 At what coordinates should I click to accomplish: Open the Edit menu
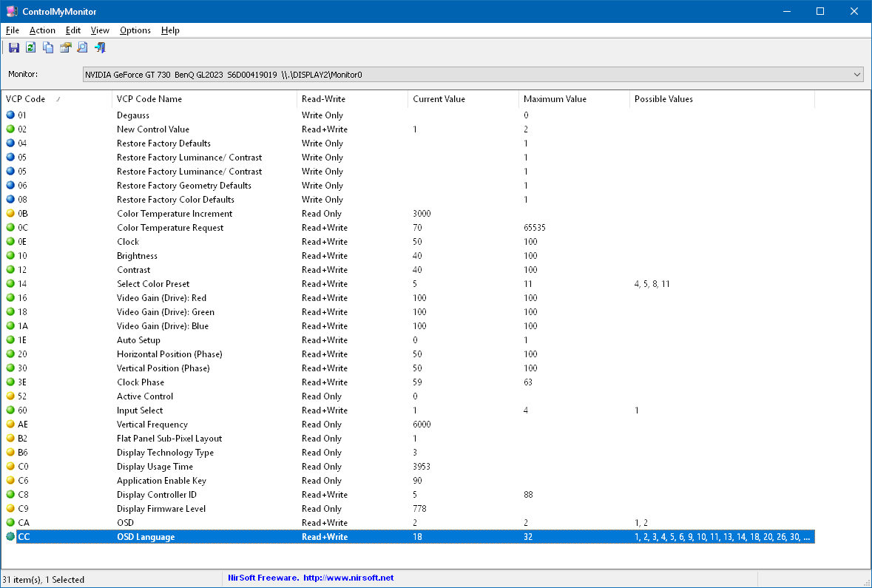coord(73,30)
